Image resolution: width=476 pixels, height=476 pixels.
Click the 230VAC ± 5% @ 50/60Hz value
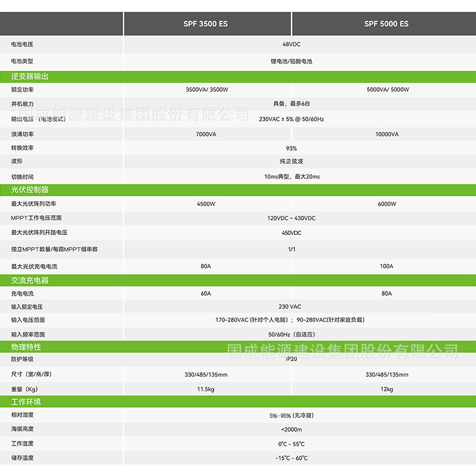coord(292,120)
